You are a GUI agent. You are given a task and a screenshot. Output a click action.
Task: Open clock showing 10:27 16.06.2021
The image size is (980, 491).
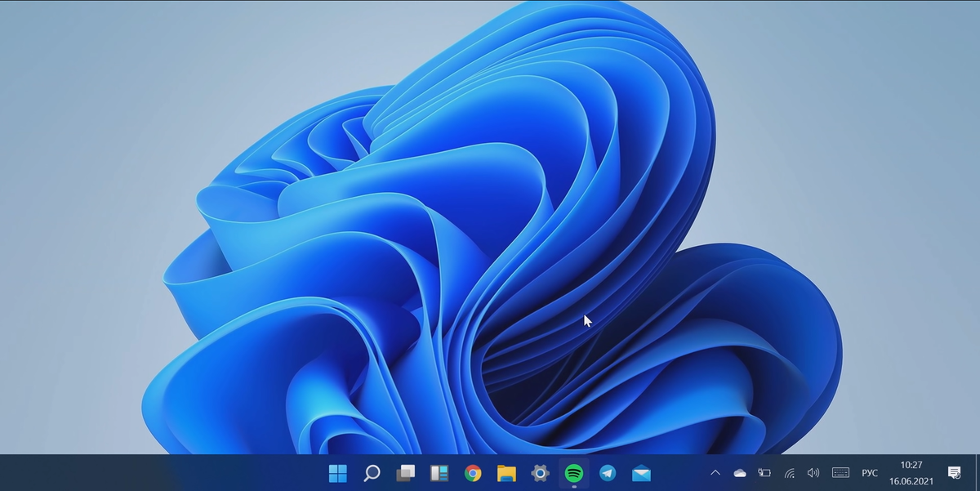911,473
